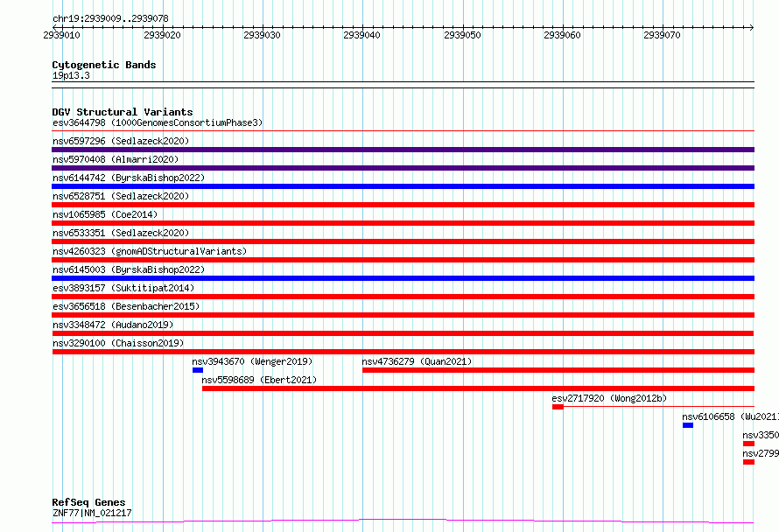
Task: Click the red esv2717920 Wong2012b block
Action: (x=558, y=407)
